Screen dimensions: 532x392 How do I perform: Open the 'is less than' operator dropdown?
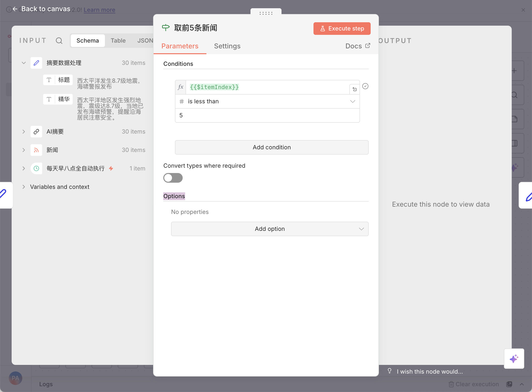[267, 101]
